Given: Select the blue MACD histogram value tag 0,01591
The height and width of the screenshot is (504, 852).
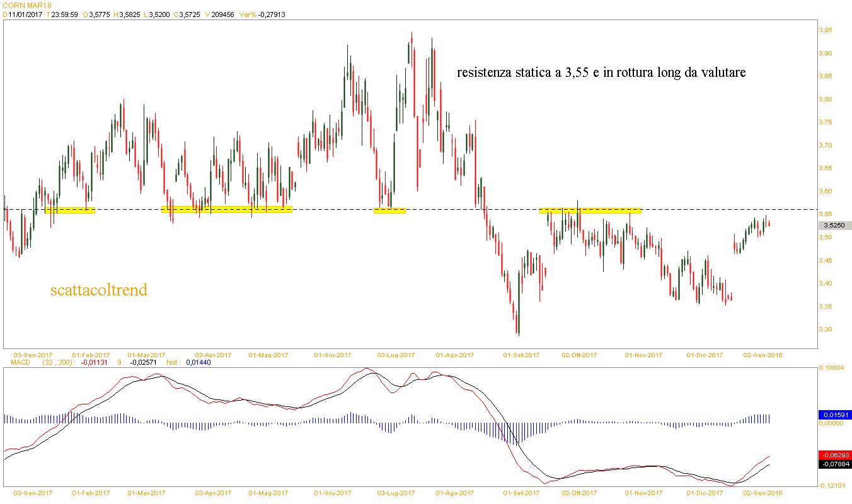Looking at the screenshot, I should (835, 415).
